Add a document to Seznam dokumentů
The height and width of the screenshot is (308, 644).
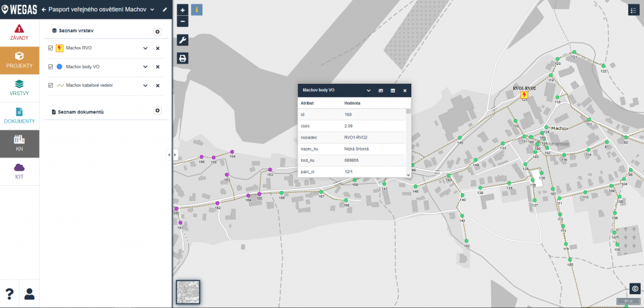click(157, 111)
